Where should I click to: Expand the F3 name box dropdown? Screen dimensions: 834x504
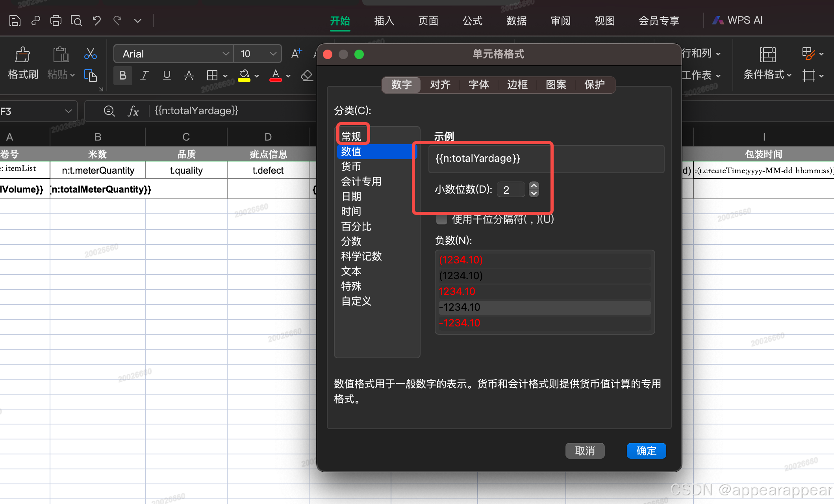tap(69, 111)
